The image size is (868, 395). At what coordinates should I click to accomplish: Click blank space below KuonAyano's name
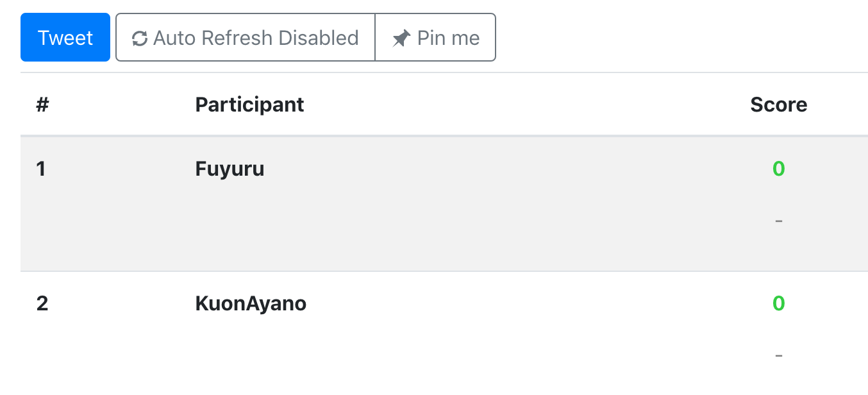click(251, 353)
